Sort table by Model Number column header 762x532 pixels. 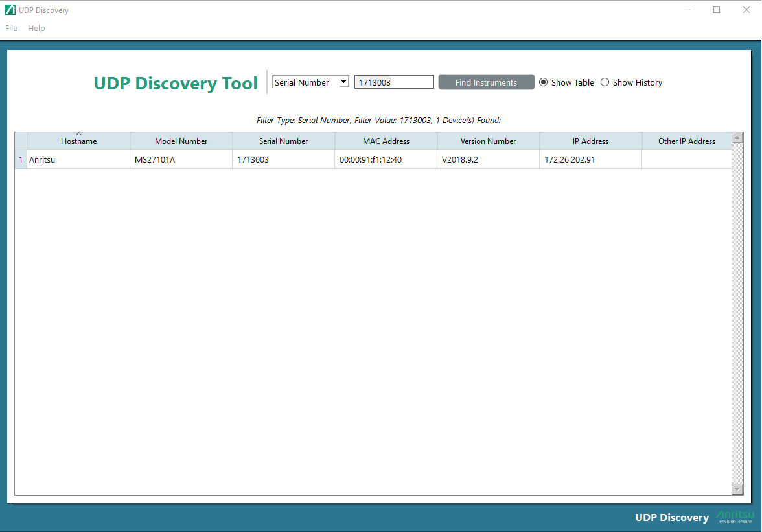click(181, 141)
